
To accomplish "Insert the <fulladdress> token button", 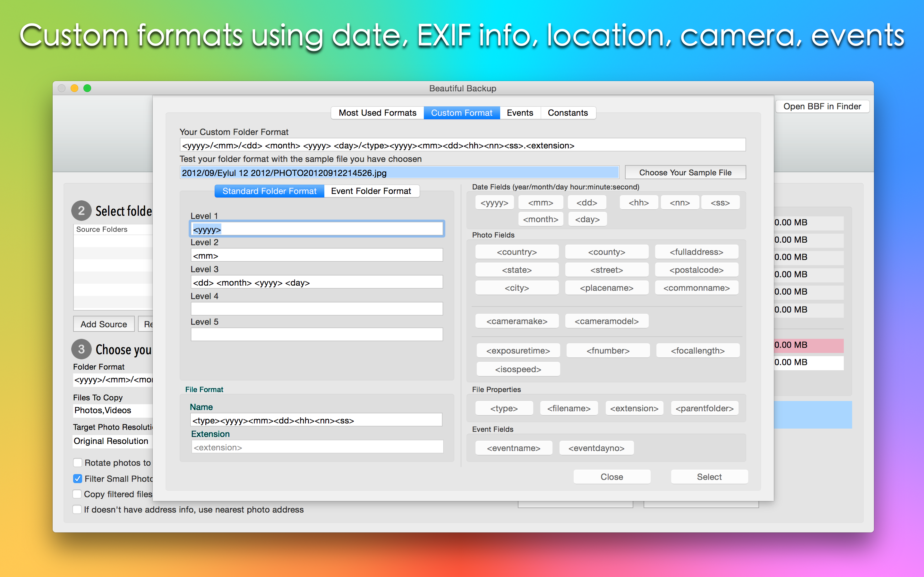I will click(x=696, y=252).
